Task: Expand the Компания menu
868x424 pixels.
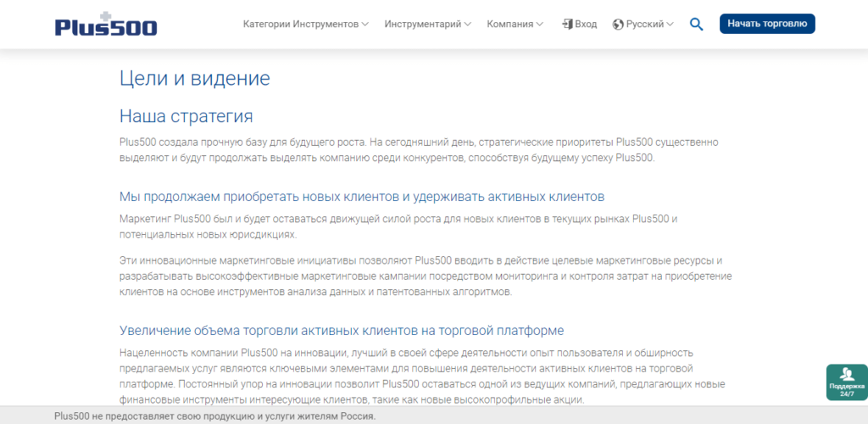Action: [515, 25]
